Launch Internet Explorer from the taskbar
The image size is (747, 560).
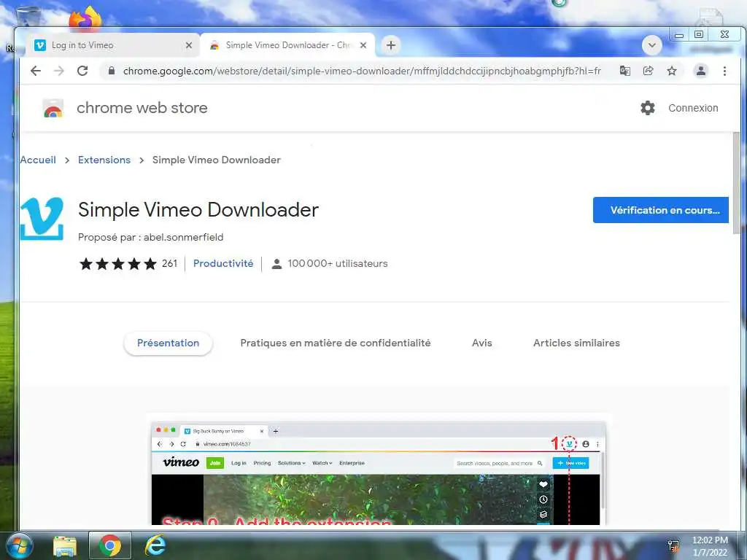pos(155,545)
